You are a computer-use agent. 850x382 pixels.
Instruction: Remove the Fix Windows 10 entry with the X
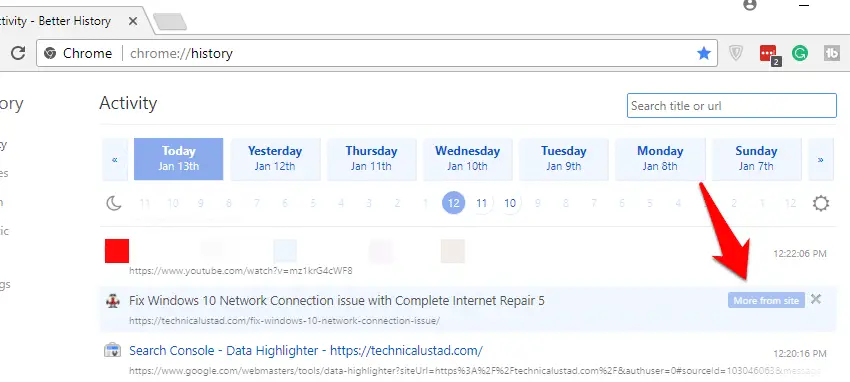(816, 299)
